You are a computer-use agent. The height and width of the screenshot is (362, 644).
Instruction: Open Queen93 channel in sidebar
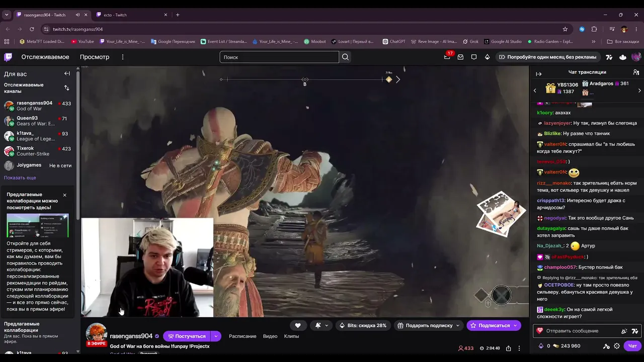click(38, 121)
